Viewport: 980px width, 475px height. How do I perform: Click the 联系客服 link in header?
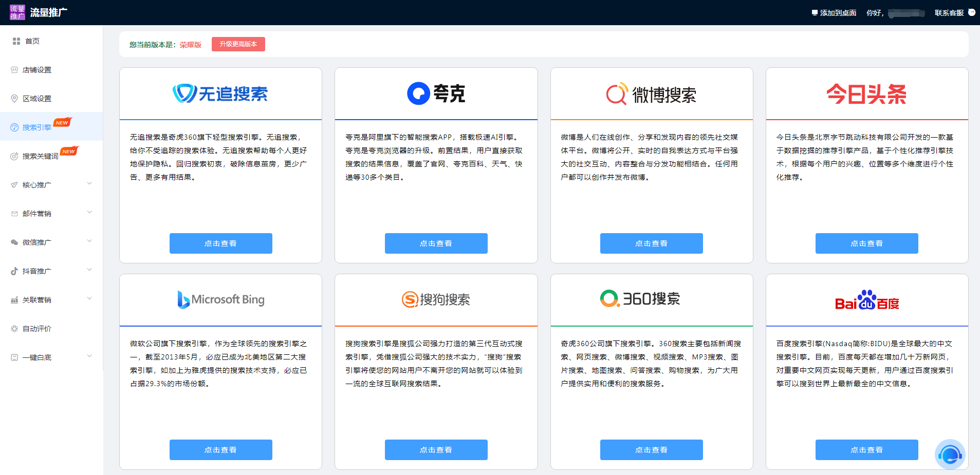(949, 13)
